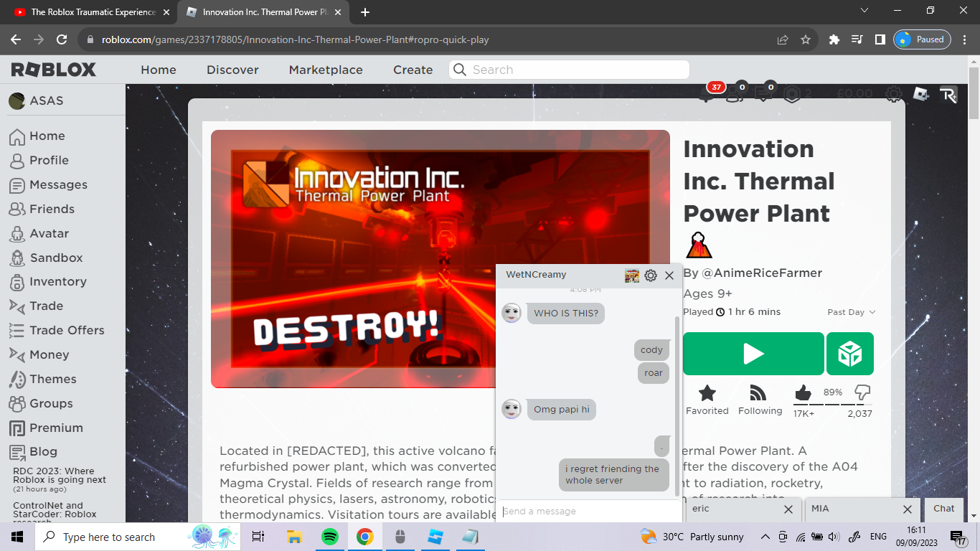
Task: Go to Home in top navigation
Action: click(x=159, y=70)
